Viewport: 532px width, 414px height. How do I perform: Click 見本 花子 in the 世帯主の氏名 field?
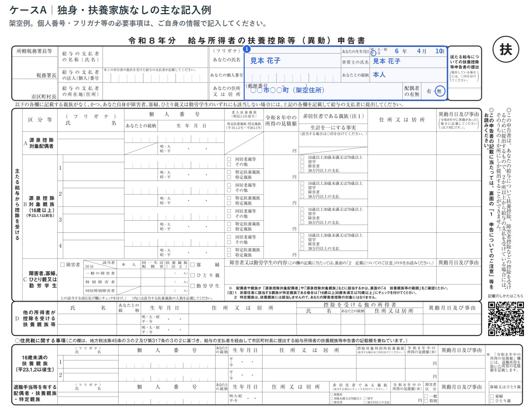tap(387, 61)
